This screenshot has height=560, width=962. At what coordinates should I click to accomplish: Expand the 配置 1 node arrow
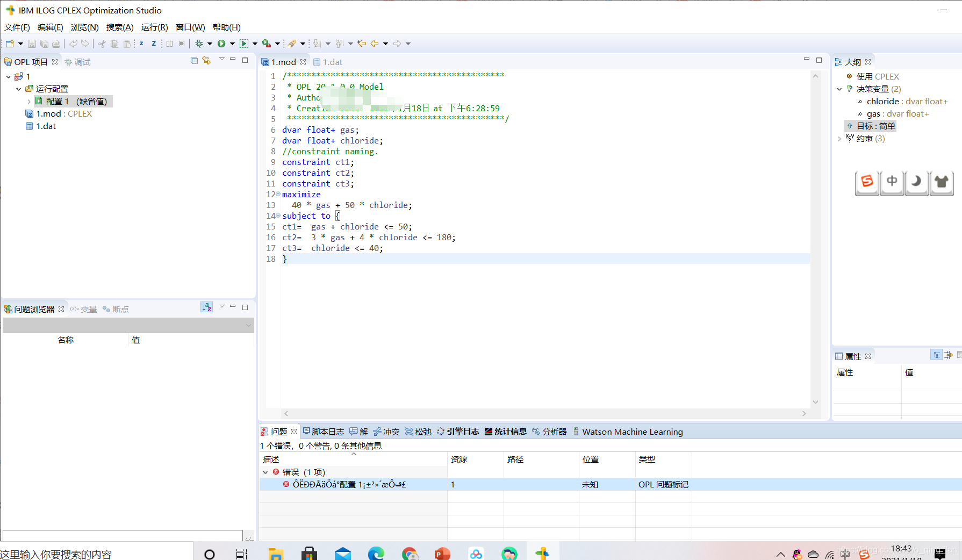click(29, 102)
